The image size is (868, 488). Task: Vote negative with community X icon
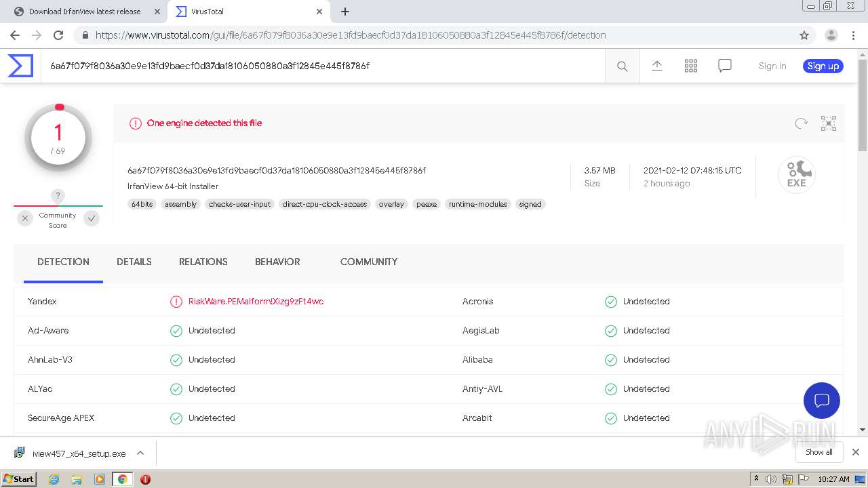25,218
